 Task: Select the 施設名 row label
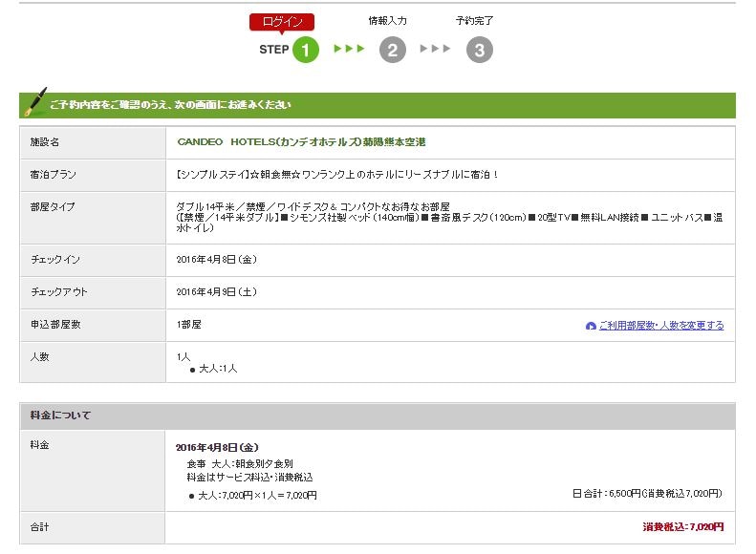tap(45, 142)
